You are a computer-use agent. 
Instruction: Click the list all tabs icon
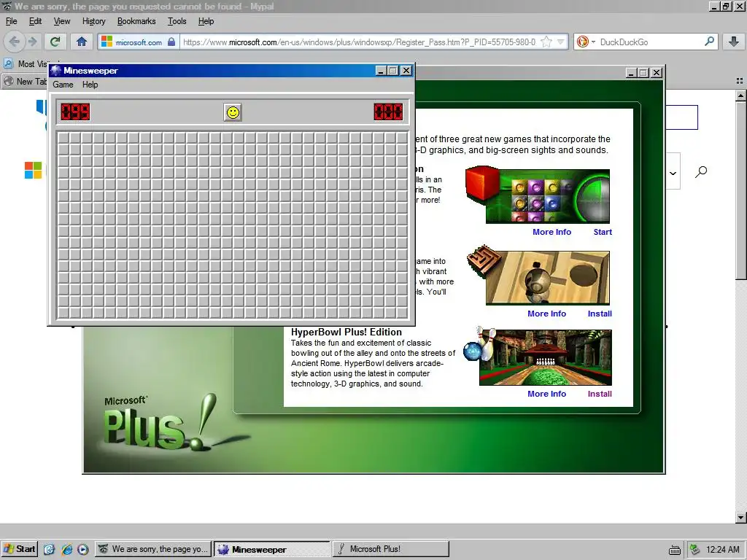click(740, 81)
